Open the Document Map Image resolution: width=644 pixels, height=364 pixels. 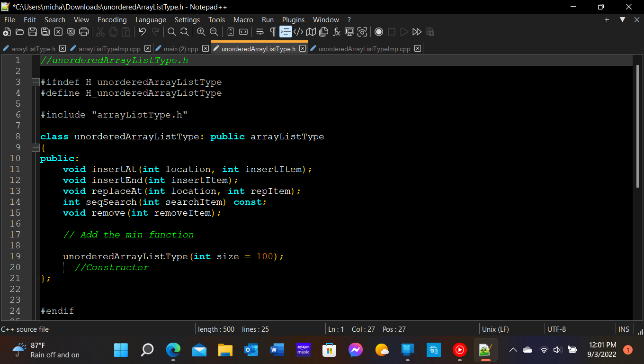[x=310, y=32]
